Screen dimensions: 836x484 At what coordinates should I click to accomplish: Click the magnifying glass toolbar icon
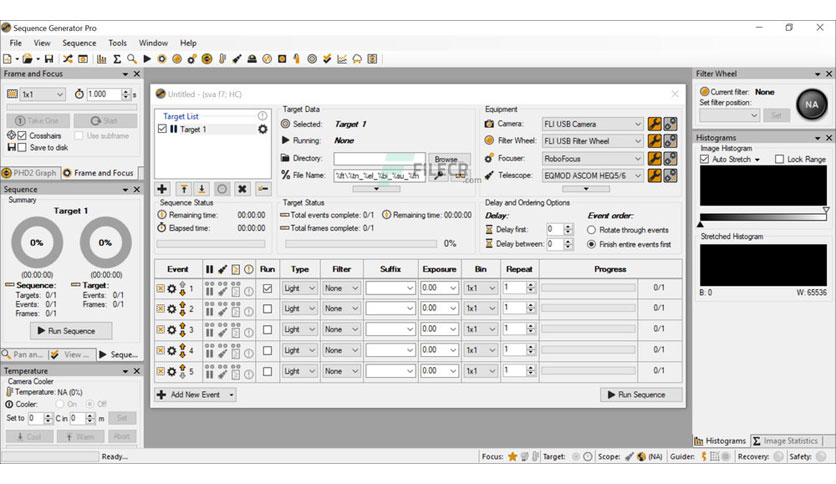pos(132,59)
